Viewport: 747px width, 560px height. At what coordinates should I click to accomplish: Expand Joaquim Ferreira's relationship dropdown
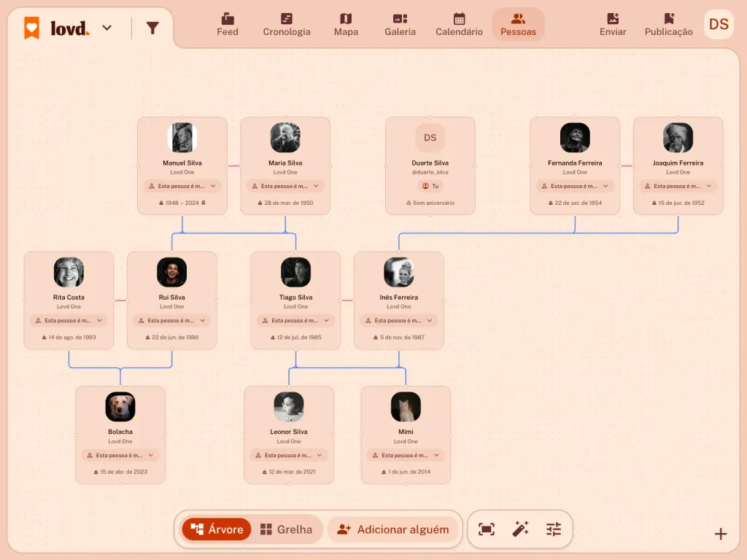coord(678,186)
